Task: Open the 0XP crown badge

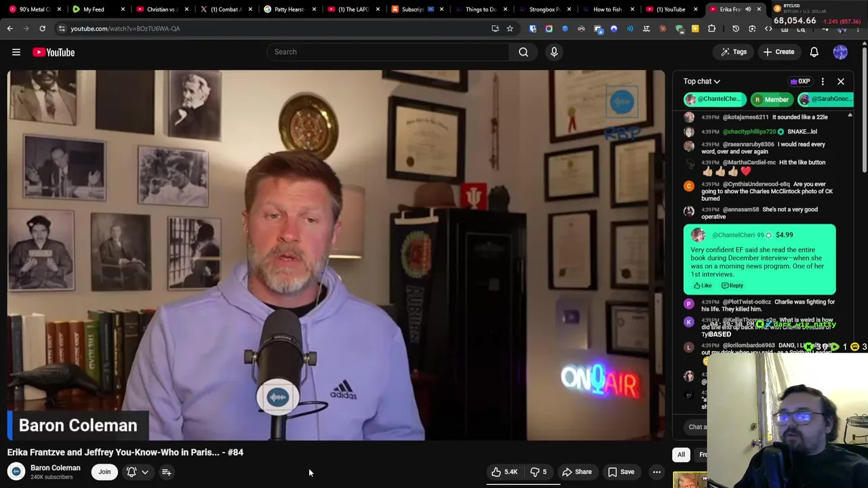Action: click(800, 81)
